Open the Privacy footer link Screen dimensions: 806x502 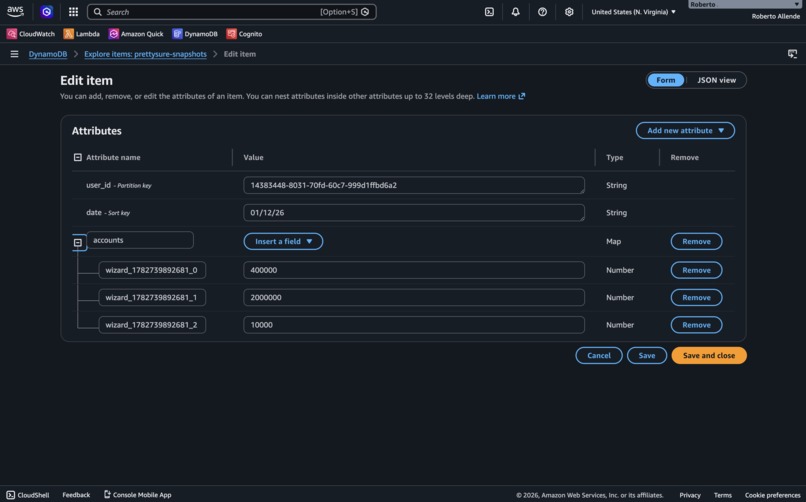690,495
